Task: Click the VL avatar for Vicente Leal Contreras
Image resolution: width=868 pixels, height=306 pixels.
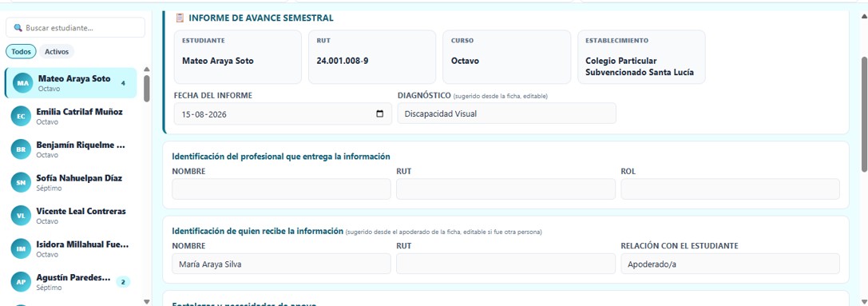Action: (x=21, y=217)
